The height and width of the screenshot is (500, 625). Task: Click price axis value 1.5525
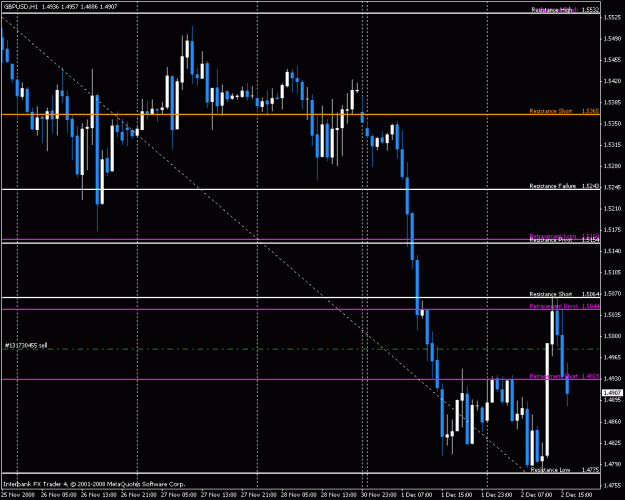(612, 18)
